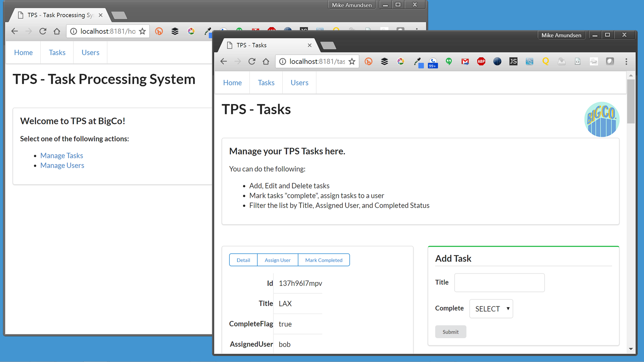This screenshot has width=644, height=362.
Task: Open home page icon in background window
Action: [x=57, y=31]
